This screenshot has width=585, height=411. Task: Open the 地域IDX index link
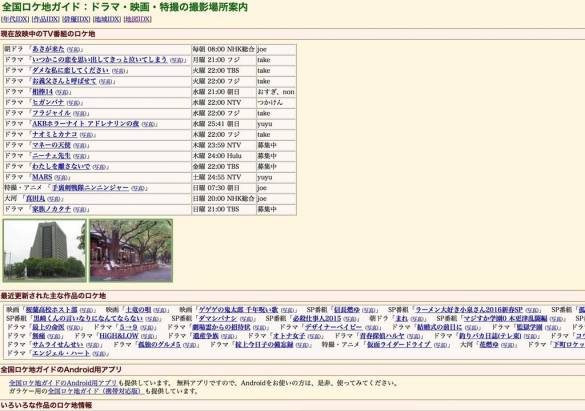pos(107,19)
